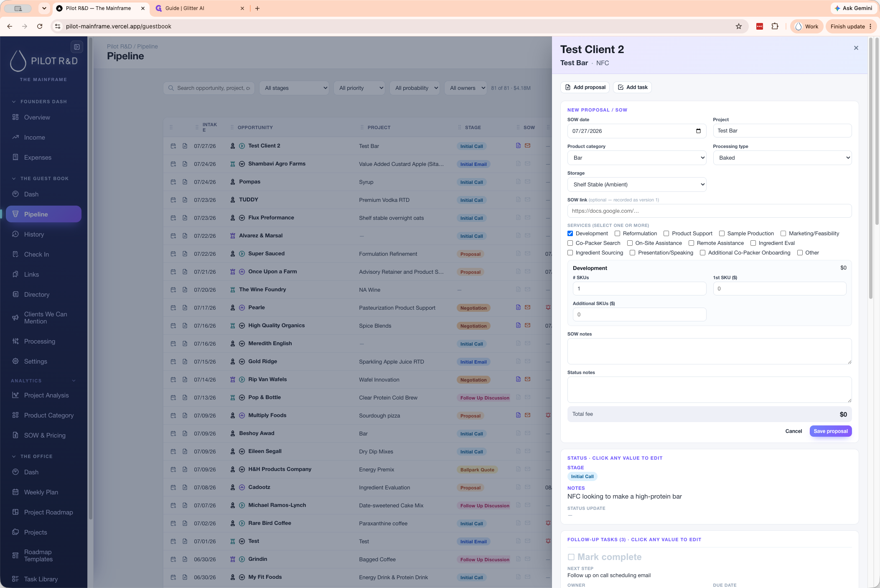
Task: Bookmark this page with the star icon
Action: [x=739, y=26]
